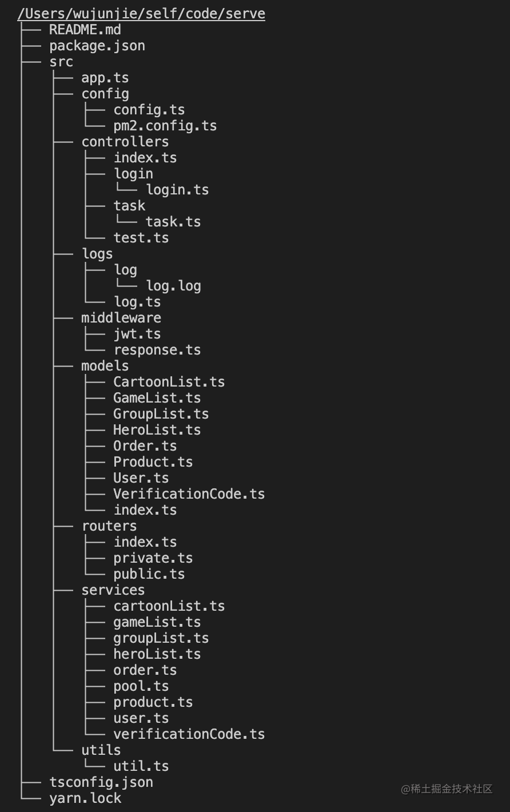The image size is (510, 812).
Task: Open the capitalized VerificationCode.ts model file
Action: 189,494
